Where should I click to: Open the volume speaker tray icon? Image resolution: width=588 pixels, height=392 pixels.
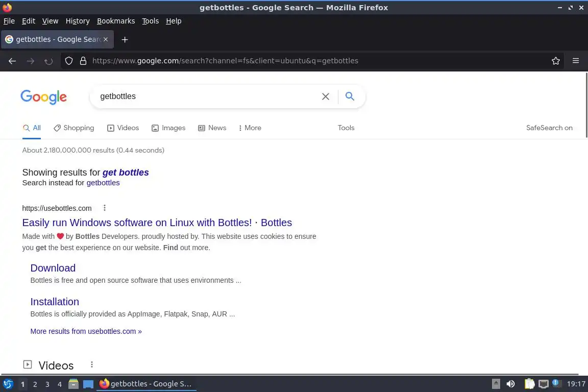point(510,384)
